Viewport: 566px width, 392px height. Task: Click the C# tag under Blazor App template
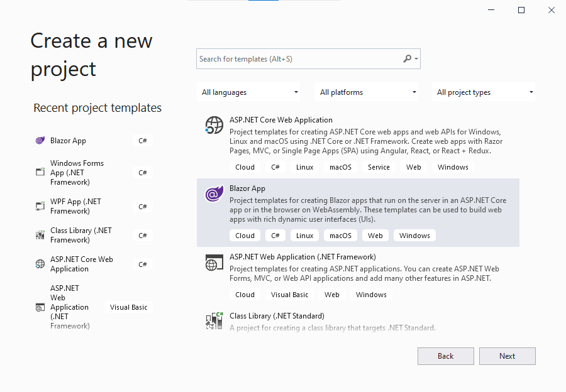tap(275, 236)
